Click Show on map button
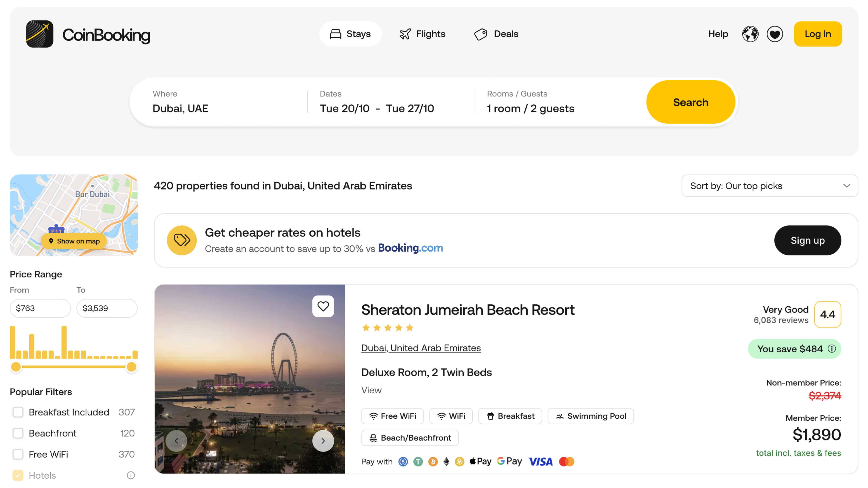 [74, 241]
